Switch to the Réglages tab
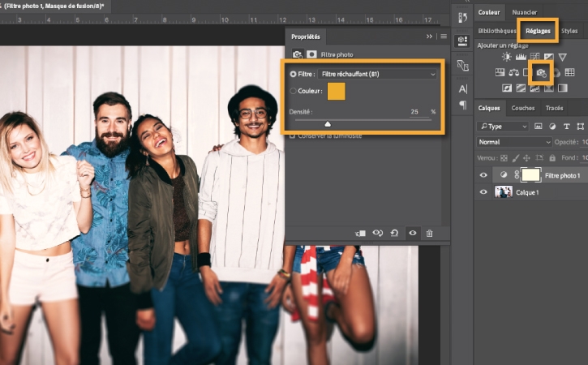Screen dimensions: 588x365 point(539,32)
